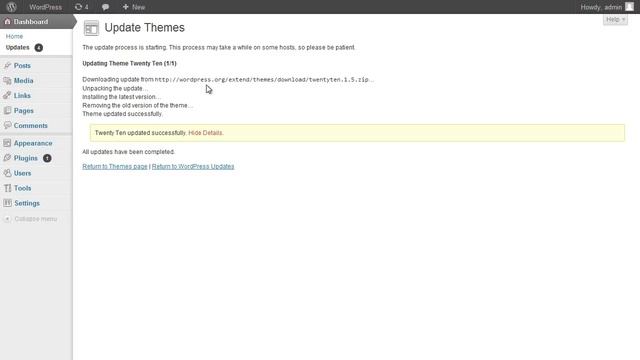Screen dimensions: 640x360
Task: Open Updates submenu item
Action: coord(18,47)
